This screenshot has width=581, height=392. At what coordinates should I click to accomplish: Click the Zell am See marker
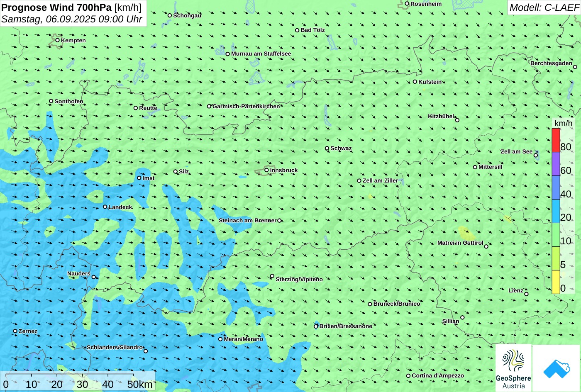[x=536, y=156]
